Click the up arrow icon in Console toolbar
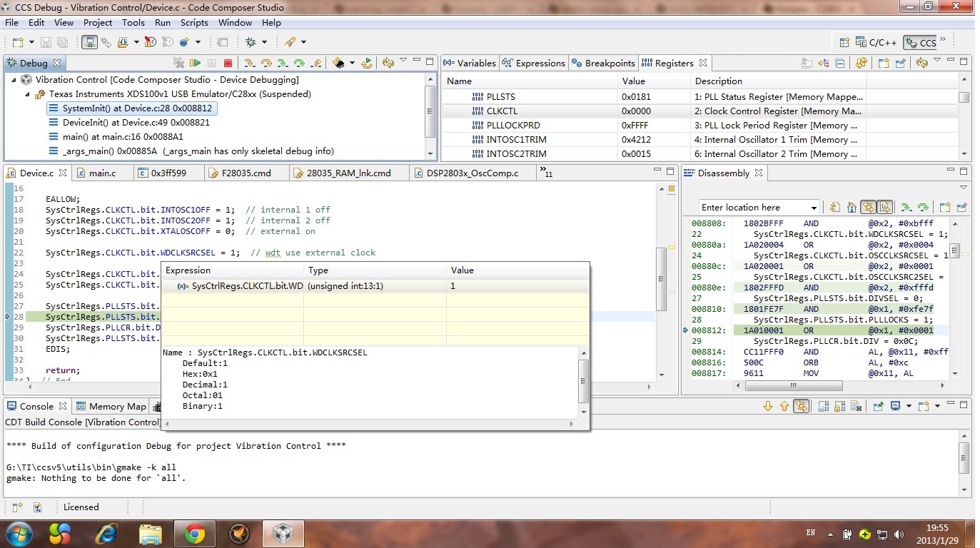Viewport: 980px width, 548px height. (784, 406)
